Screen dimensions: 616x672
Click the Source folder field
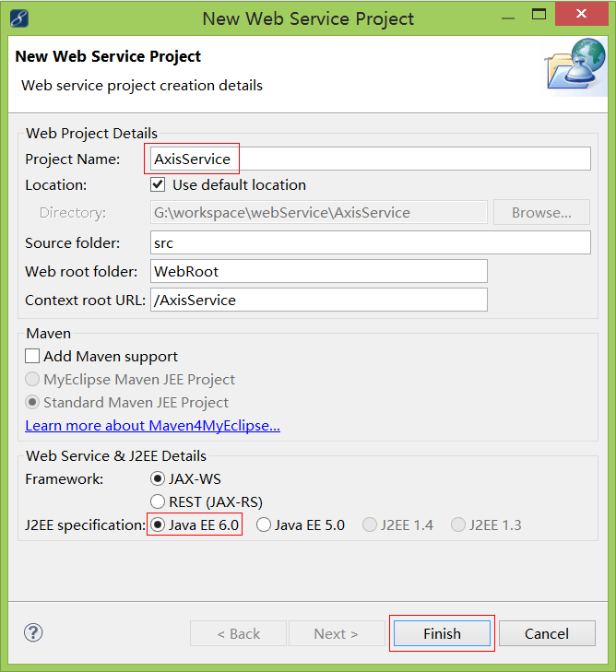tap(371, 242)
